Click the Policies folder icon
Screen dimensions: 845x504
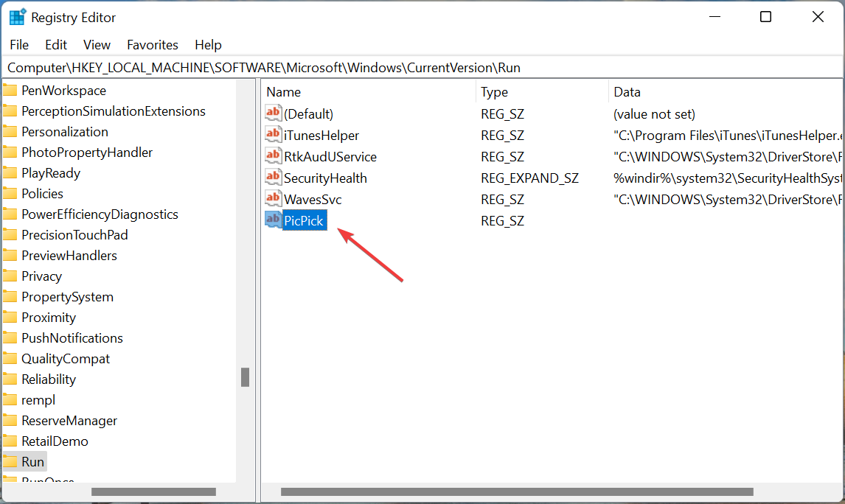coord(10,194)
